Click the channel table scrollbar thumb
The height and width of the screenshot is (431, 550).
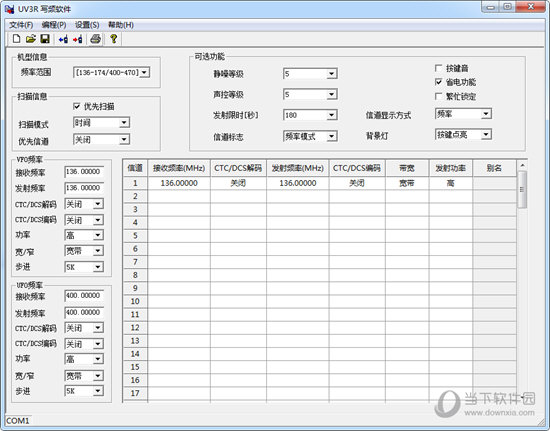522,189
